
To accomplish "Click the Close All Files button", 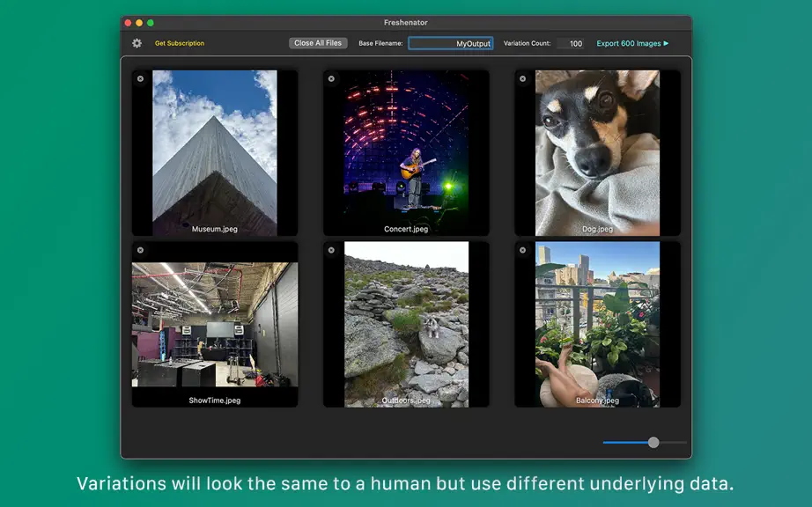I will click(x=318, y=43).
